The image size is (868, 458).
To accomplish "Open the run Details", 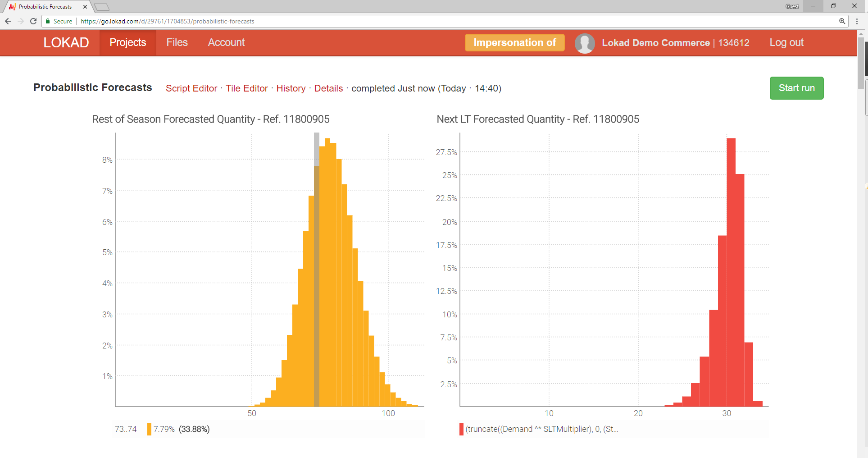I will point(329,88).
